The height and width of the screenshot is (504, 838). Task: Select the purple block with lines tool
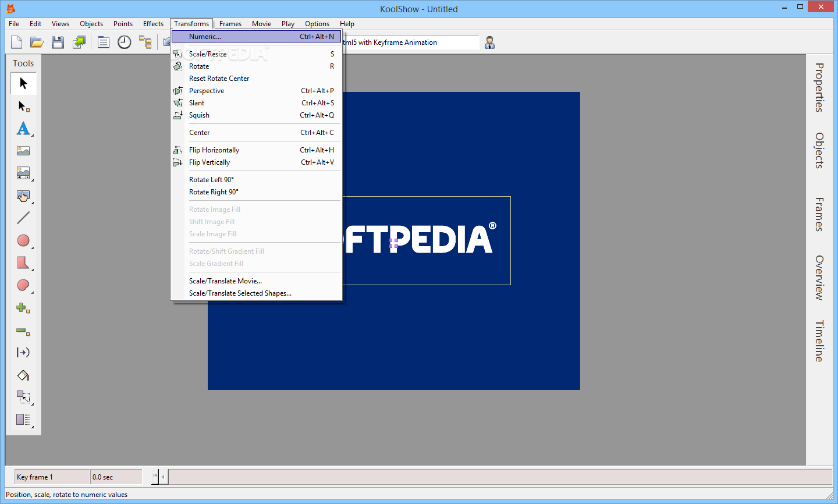click(x=23, y=419)
